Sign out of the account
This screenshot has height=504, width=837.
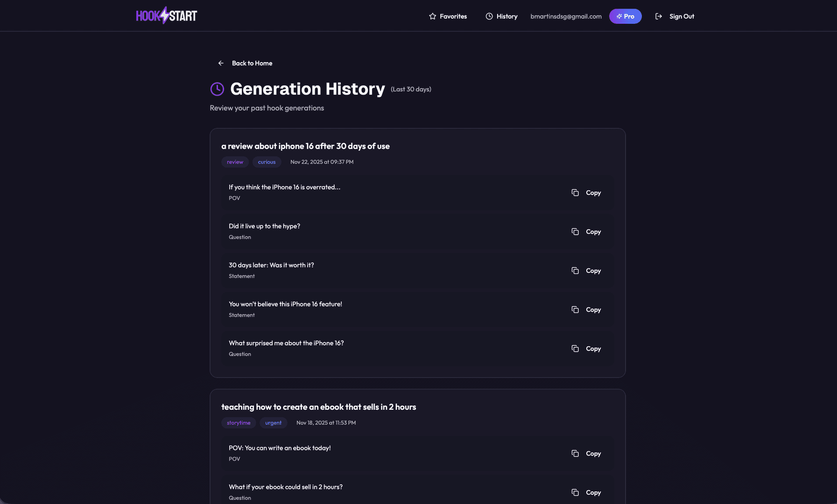tap(682, 16)
